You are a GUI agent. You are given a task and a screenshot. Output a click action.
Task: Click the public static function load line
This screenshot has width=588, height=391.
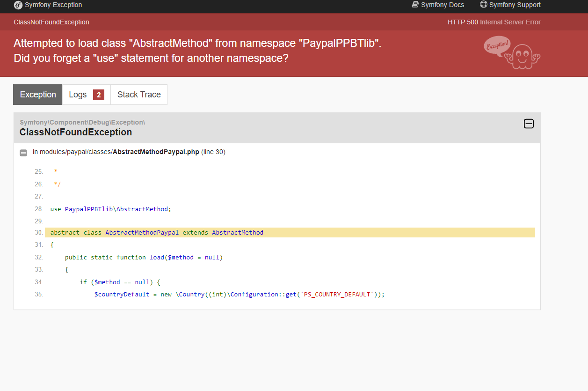click(x=144, y=258)
